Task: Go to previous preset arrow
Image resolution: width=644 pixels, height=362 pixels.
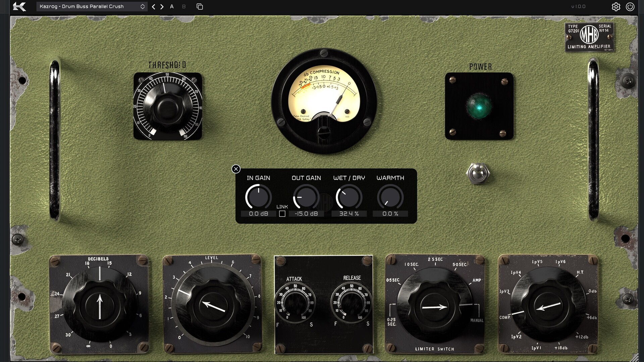Action: 154,7
